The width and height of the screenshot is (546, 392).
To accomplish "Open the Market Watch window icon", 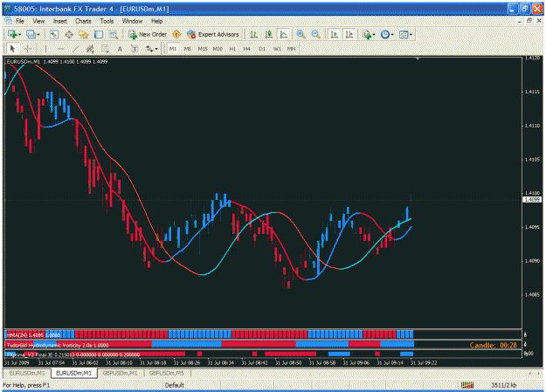I will [53, 34].
